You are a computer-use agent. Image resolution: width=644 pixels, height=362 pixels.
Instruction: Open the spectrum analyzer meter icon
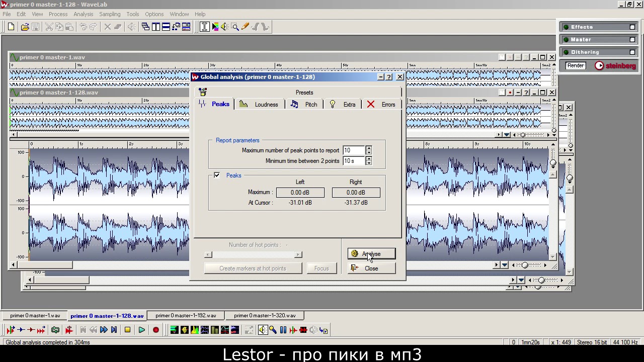[195, 330]
